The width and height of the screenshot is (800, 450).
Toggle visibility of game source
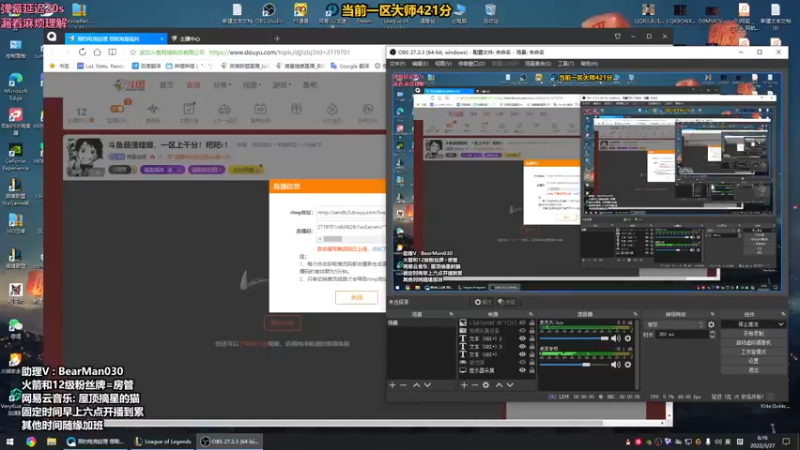[522, 362]
